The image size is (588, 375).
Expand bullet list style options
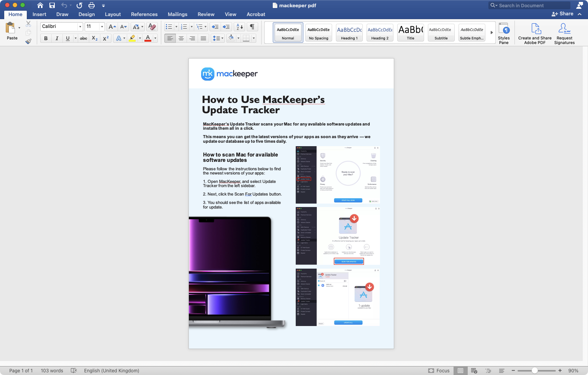pyautogui.click(x=176, y=27)
